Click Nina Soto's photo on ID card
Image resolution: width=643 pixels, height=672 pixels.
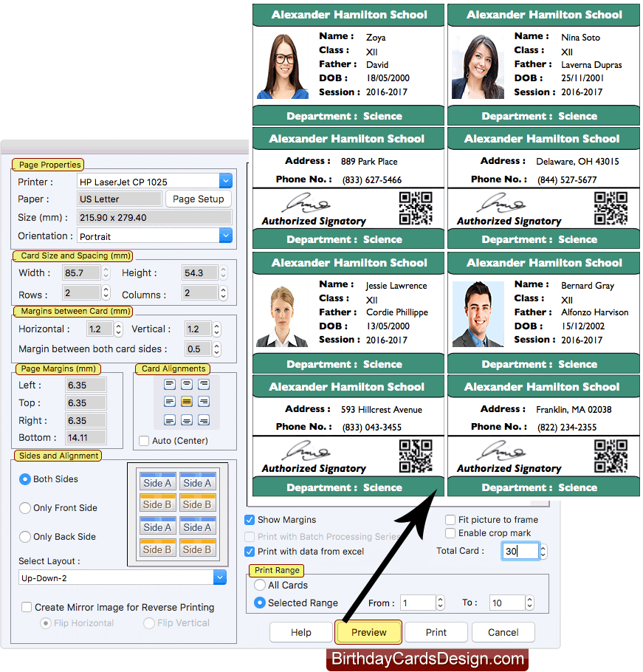pyautogui.click(x=478, y=66)
